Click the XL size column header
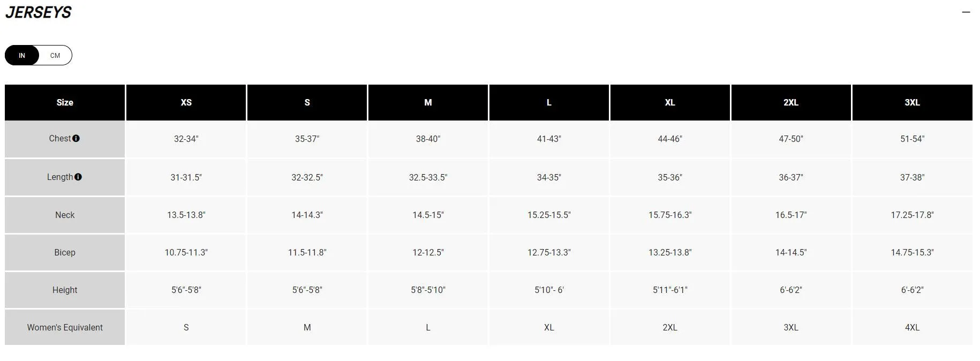Image resolution: width=980 pixels, height=361 pixels. click(x=670, y=102)
